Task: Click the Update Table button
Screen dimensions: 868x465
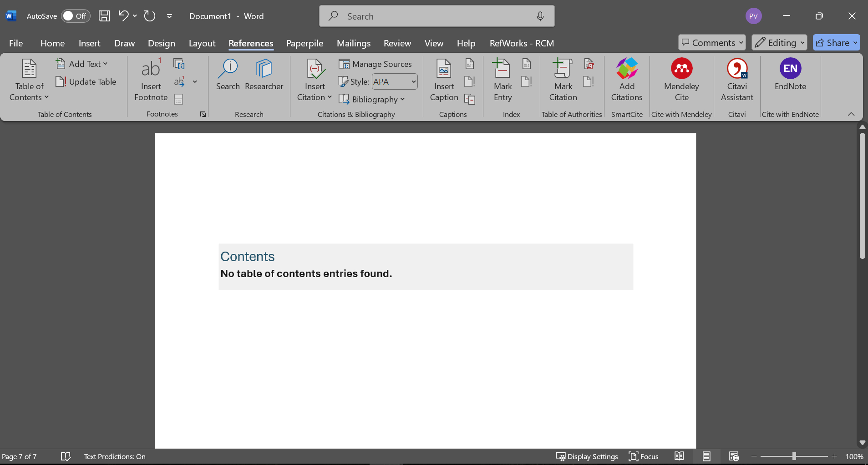Action: point(86,82)
